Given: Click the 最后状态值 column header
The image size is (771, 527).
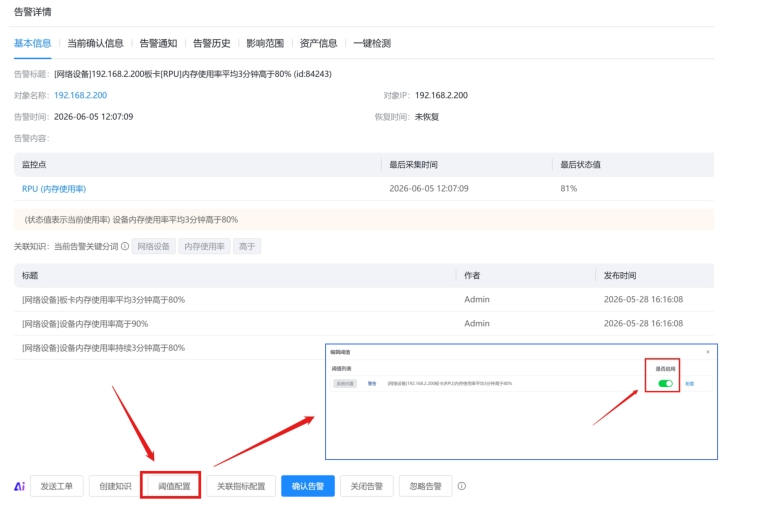Looking at the screenshot, I should pos(581,165).
